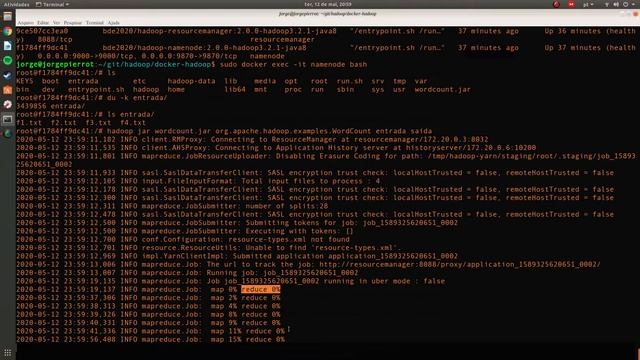Click 'running in uber mode : false' text
The width and height of the screenshot is (640, 360).
coord(384,281)
